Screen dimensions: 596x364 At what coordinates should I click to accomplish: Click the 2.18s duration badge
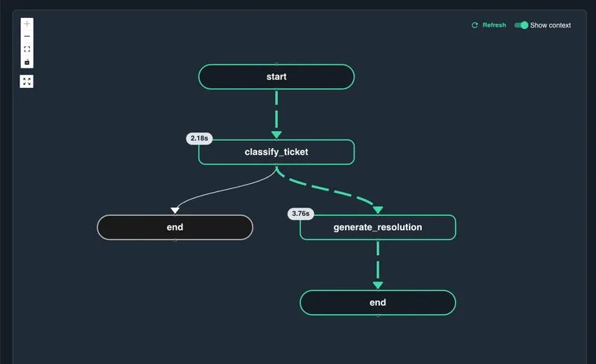[199, 138]
